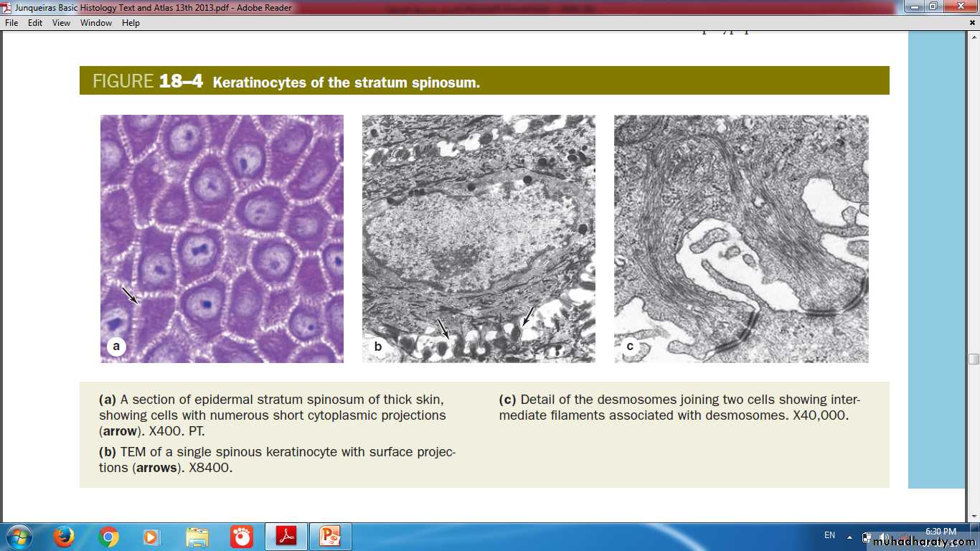The width and height of the screenshot is (980, 551).
Task: Open the Edit menu
Action: [x=35, y=23]
